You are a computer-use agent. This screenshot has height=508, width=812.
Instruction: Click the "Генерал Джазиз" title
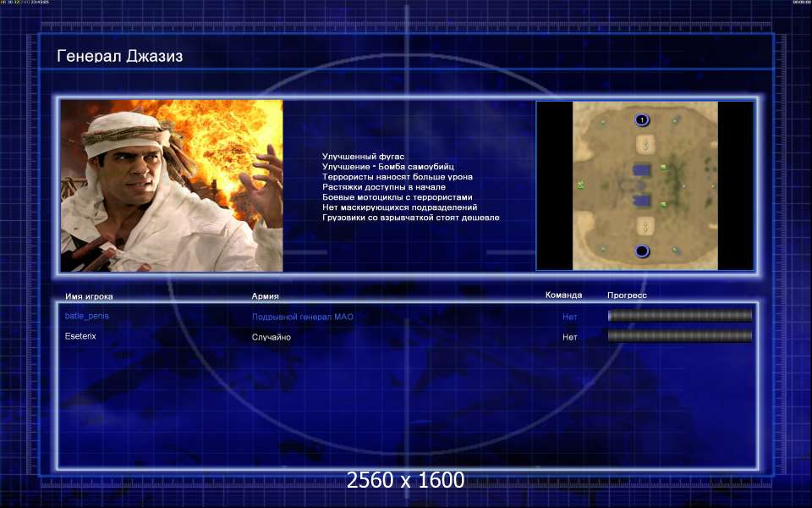click(119, 56)
